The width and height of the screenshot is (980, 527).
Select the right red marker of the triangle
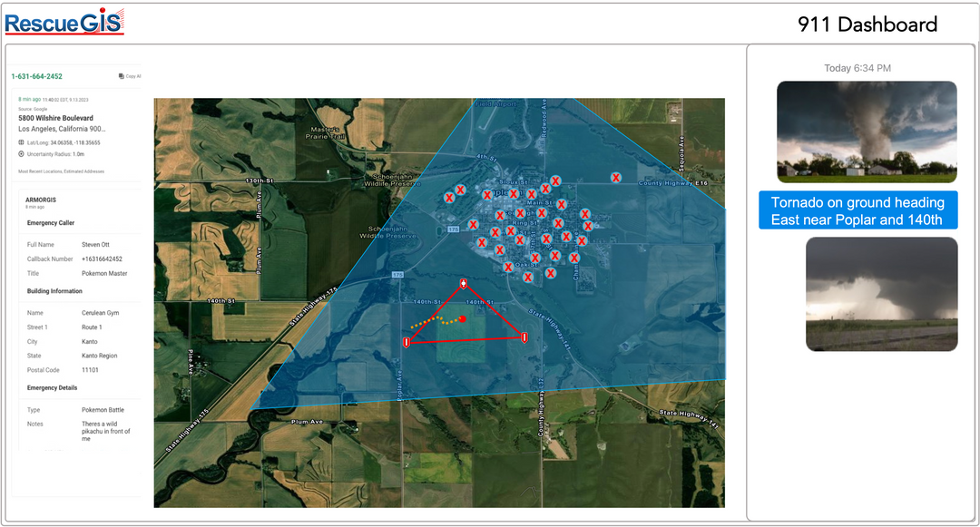524,337
